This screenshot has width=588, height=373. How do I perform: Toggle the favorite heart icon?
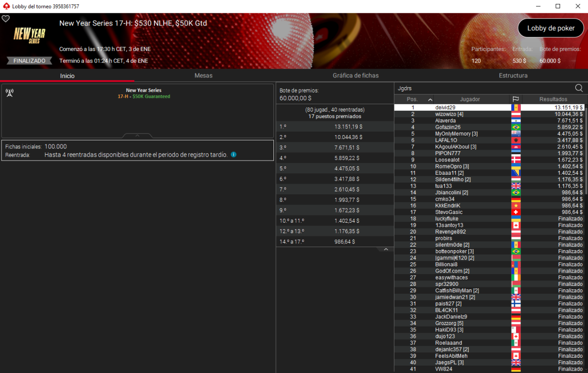point(6,19)
